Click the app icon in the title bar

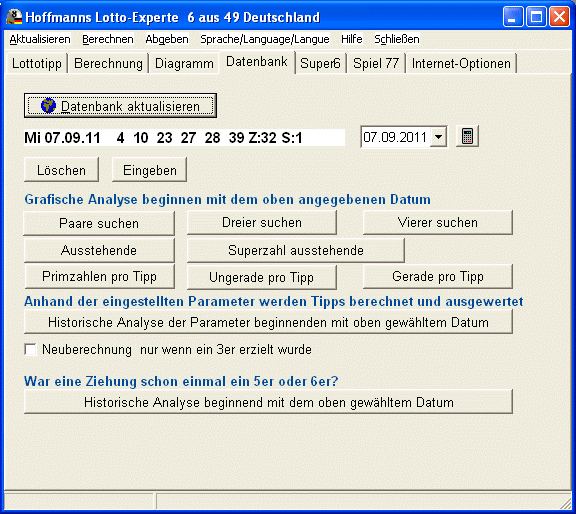pyautogui.click(x=14, y=17)
